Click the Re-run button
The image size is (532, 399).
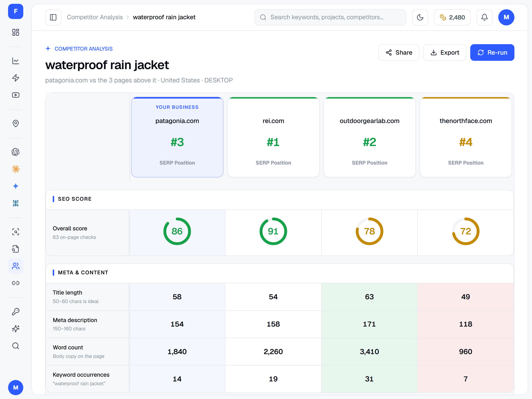pos(492,52)
